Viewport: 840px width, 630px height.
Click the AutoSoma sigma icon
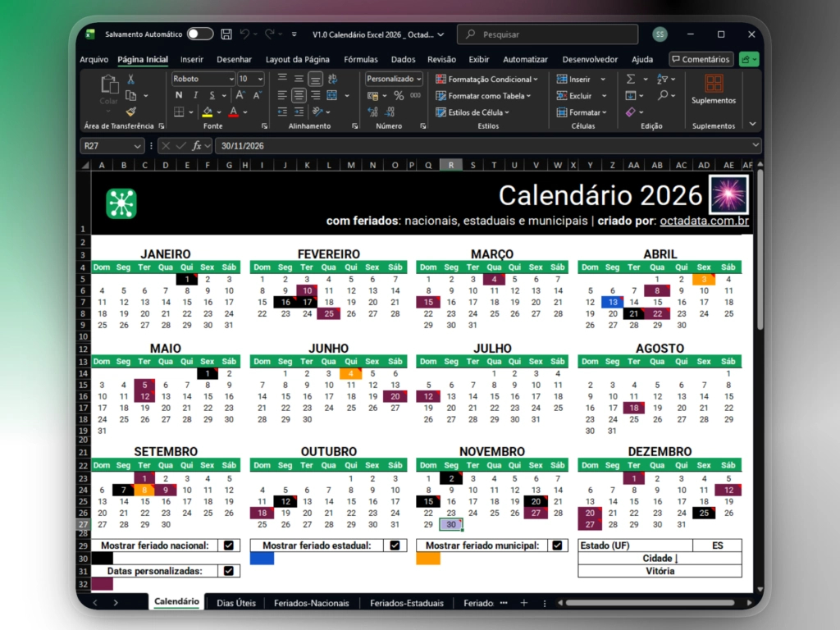pyautogui.click(x=631, y=79)
